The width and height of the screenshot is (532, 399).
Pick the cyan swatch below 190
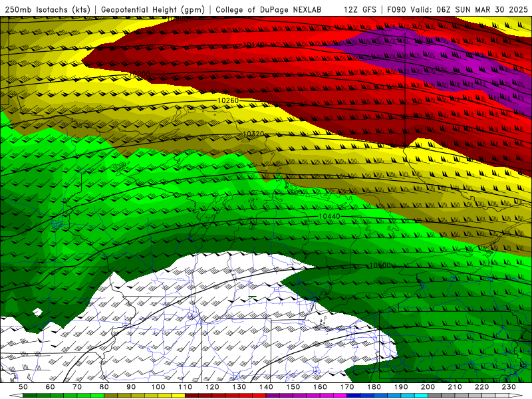408,396
